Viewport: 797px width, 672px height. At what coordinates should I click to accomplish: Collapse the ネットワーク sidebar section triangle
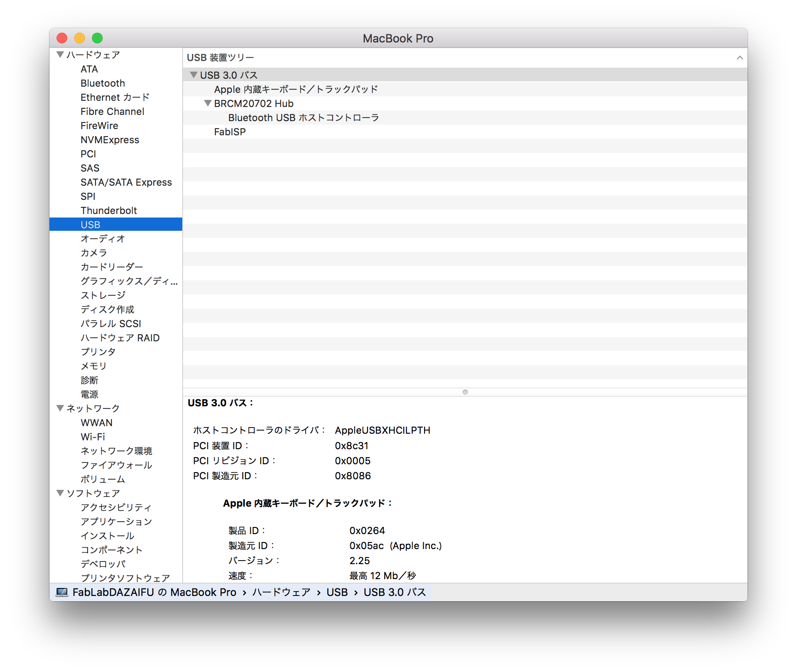(x=60, y=408)
